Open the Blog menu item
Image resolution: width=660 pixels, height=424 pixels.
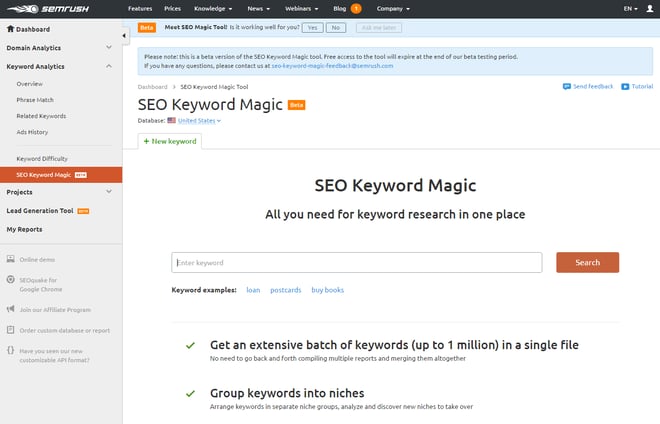pos(340,8)
